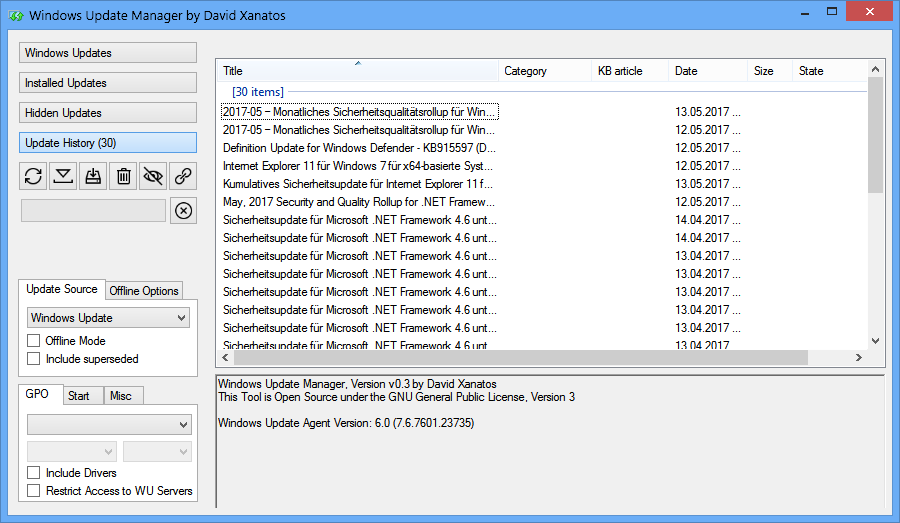This screenshot has width=900, height=523.
Task: Click the install updates icon
Action: tap(93, 176)
